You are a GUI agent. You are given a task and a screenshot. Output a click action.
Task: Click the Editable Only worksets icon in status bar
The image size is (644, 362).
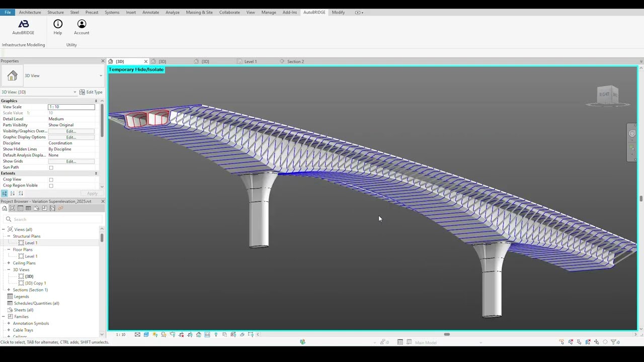383,342
